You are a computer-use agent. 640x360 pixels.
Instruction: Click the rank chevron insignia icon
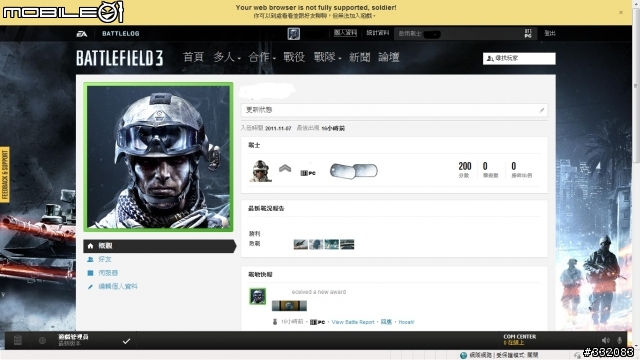(x=285, y=168)
